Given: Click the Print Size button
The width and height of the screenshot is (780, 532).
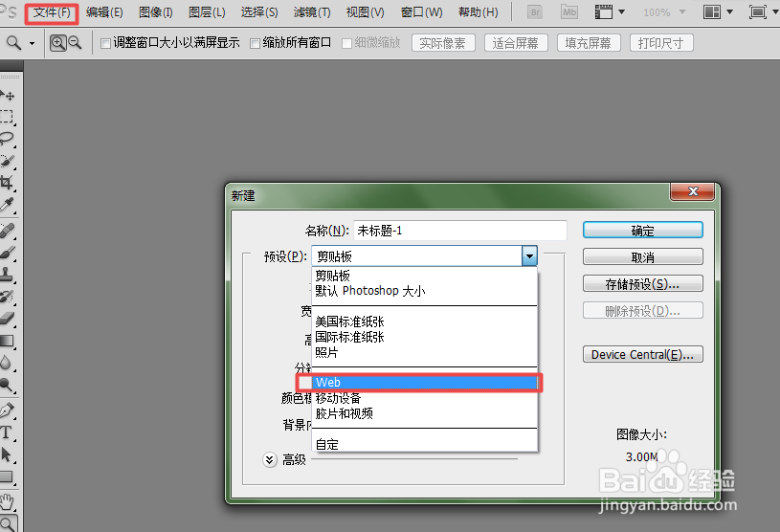Looking at the screenshot, I should pyautogui.click(x=661, y=43).
